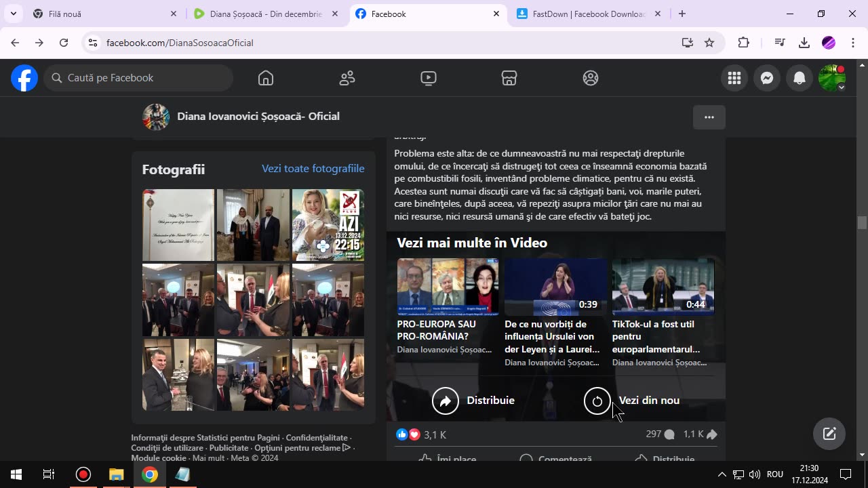This screenshot has width=868, height=488.
Task: Click the new message compose icon
Action: [x=829, y=434]
